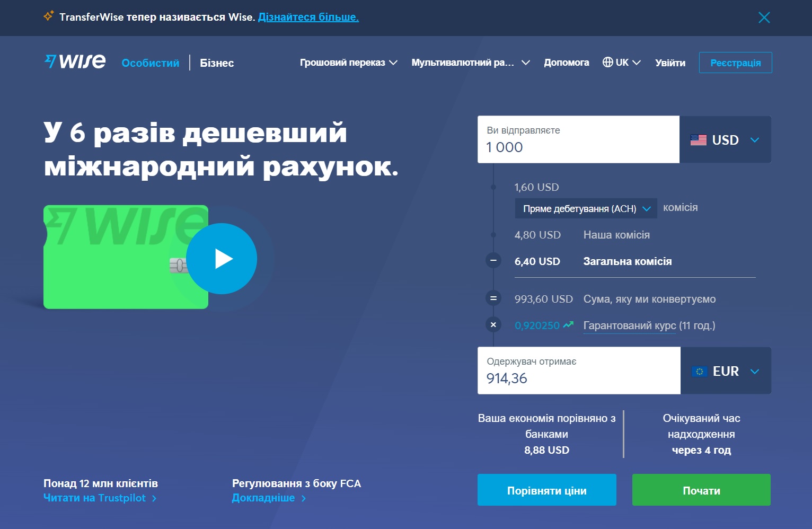This screenshot has width=812, height=529.
Task: Click the 'Наша комісія' label
Action: pyautogui.click(x=616, y=235)
